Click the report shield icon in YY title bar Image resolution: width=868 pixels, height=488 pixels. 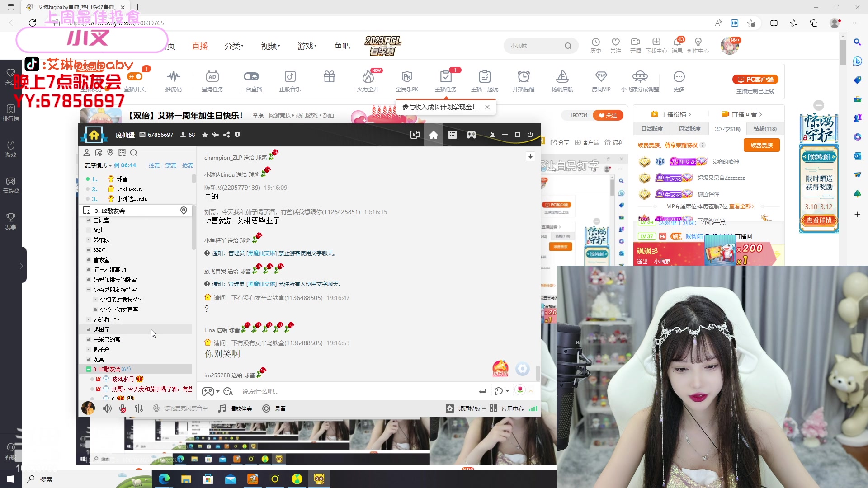(237, 135)
